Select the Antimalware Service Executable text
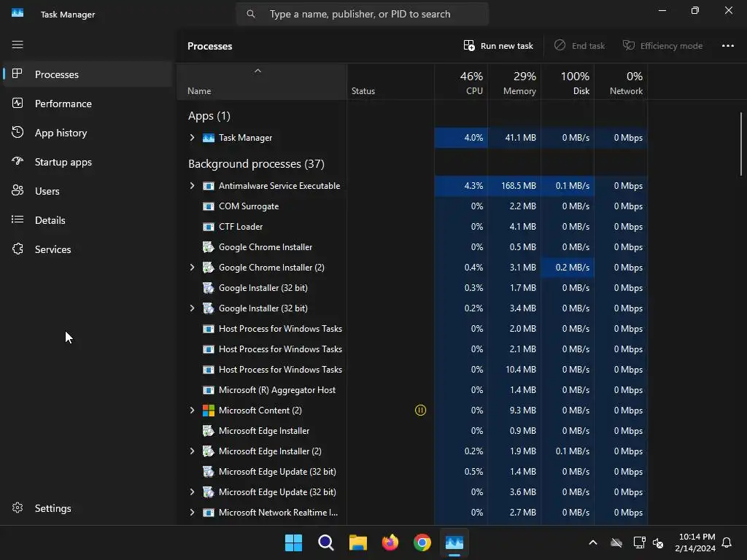 point(279,186)
